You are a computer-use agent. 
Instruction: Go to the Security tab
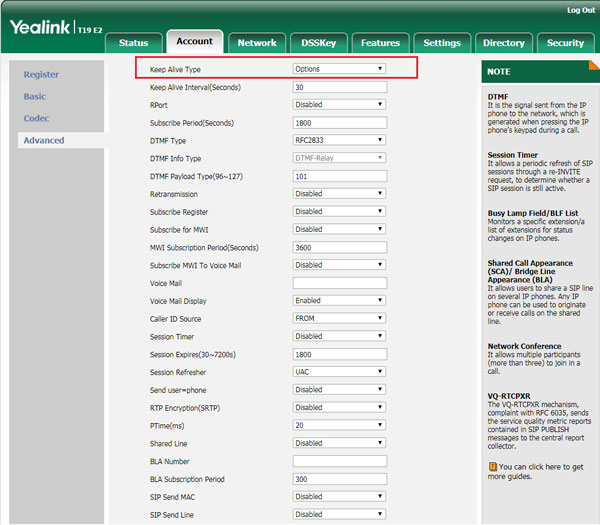[x=565, y=43]
